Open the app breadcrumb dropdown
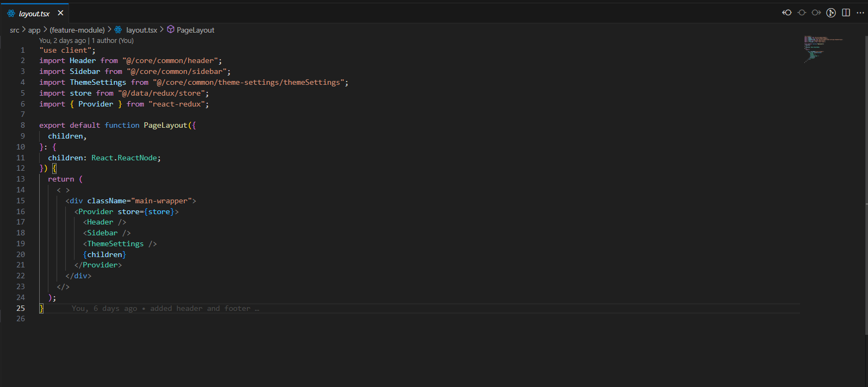Viewport: 868px width, 387px height. tap(34, 30)
